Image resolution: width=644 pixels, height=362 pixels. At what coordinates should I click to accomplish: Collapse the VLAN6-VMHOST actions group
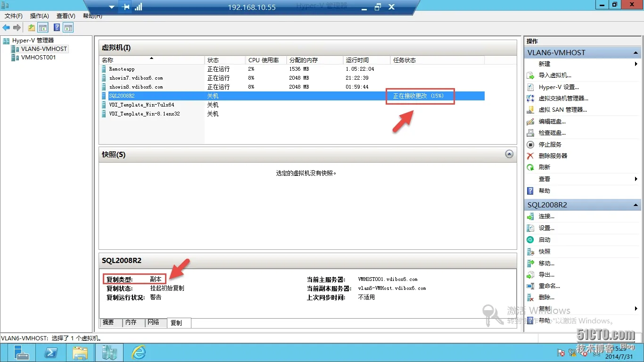point(636,53)
